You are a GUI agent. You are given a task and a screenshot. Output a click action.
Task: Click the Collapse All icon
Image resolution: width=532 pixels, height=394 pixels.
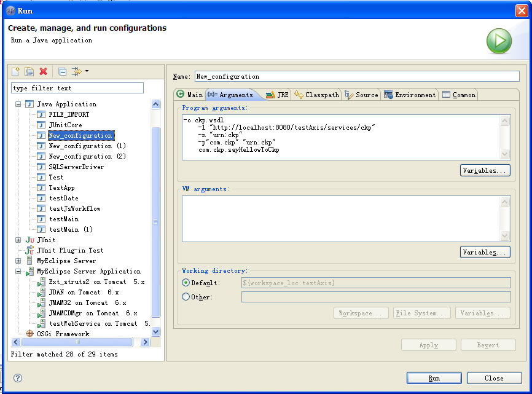tap(63, 71)
